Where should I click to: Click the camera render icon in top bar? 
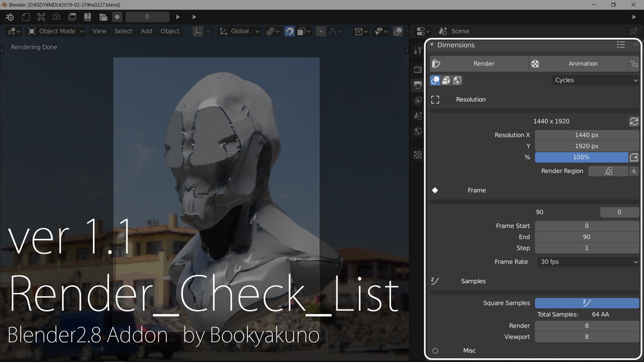tap(56, 17)
